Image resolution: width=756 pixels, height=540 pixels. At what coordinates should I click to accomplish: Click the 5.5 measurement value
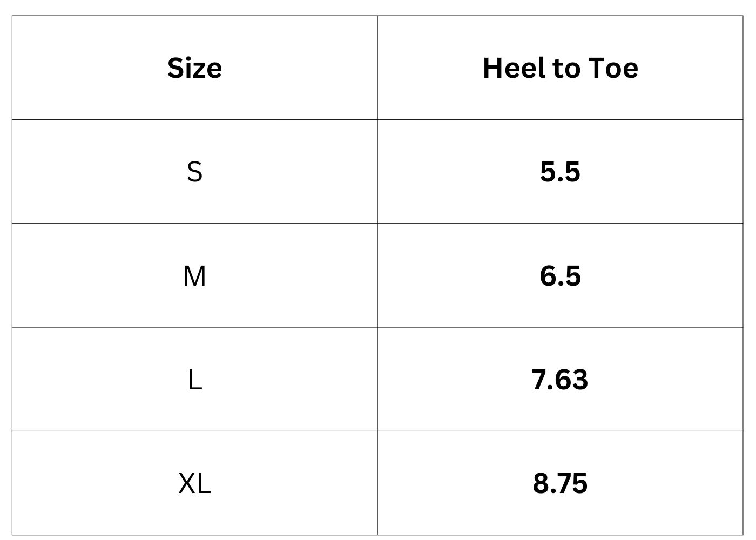tap(560, 172)
